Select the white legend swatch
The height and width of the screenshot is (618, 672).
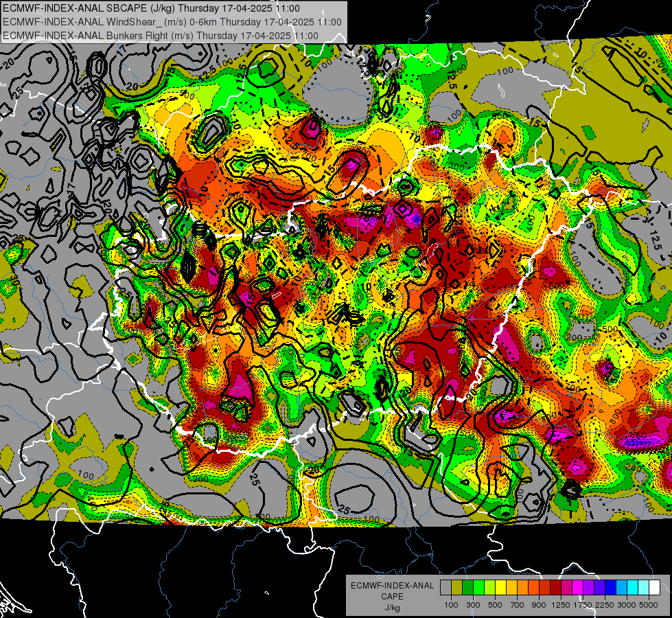(x=654, y=588)
